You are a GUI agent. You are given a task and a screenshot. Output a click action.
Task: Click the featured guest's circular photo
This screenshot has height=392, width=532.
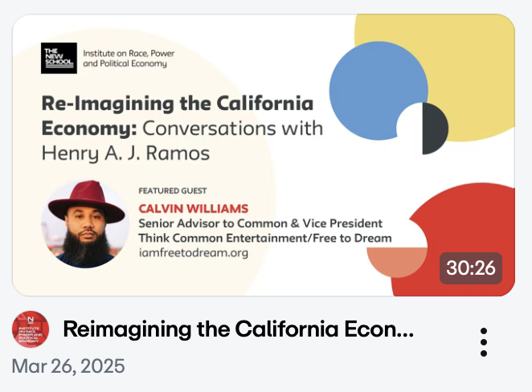(x=85, y=224)
